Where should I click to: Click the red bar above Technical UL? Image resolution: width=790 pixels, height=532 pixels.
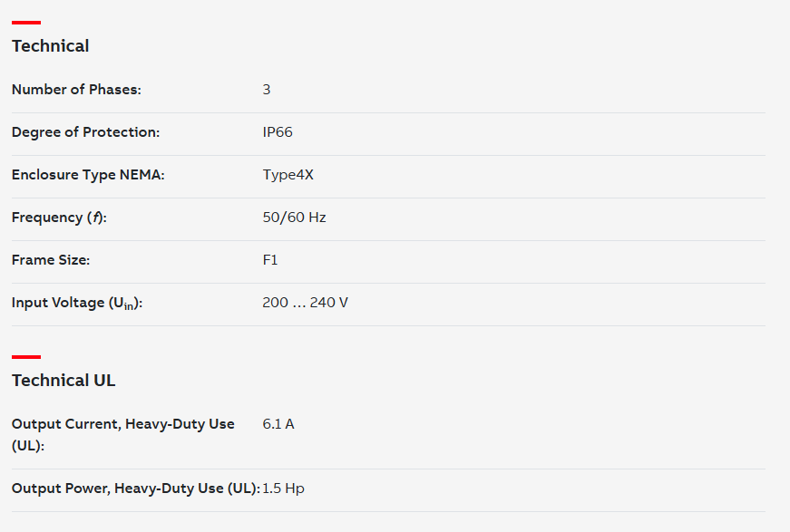[x=26, y=357]
